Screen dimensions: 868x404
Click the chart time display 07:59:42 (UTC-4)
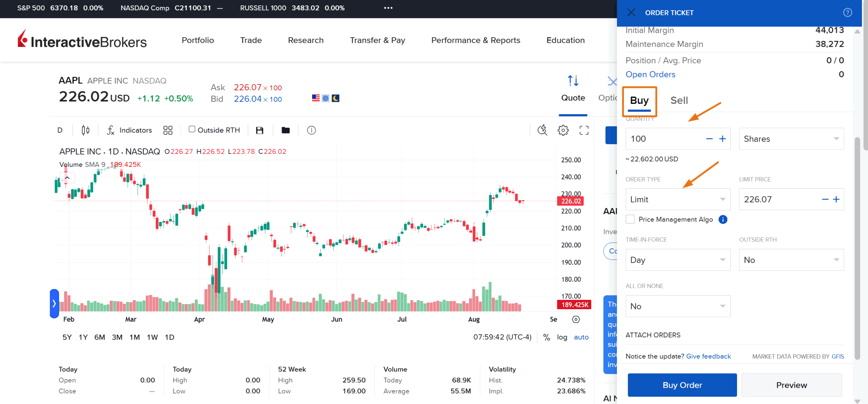point(502,337)
